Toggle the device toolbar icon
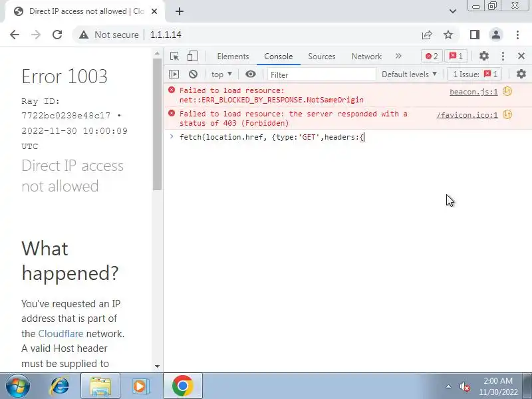 point(192,56)
